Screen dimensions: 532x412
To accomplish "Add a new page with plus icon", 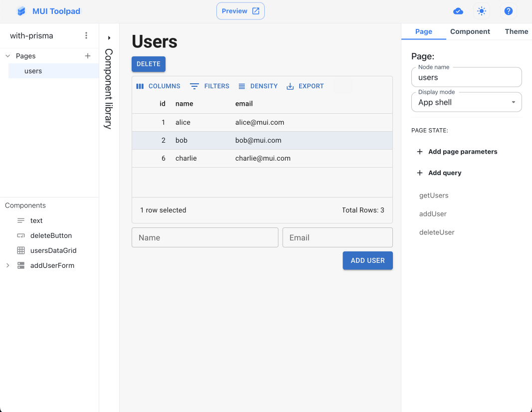I will pos(88,56).
